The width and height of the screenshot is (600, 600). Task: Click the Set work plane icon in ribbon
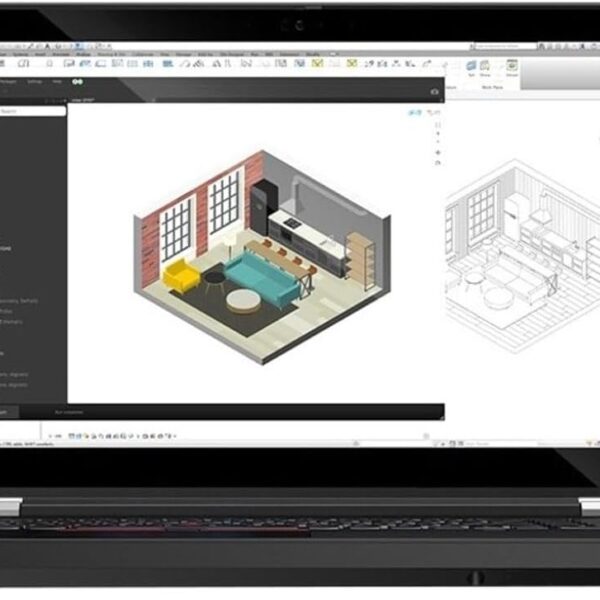[x=471, y=68]
